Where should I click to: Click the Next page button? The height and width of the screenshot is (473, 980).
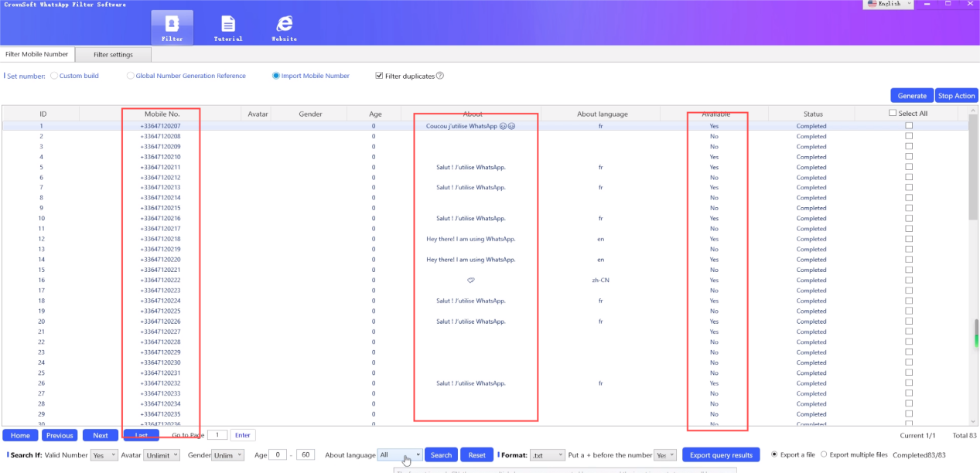[101, 435]
